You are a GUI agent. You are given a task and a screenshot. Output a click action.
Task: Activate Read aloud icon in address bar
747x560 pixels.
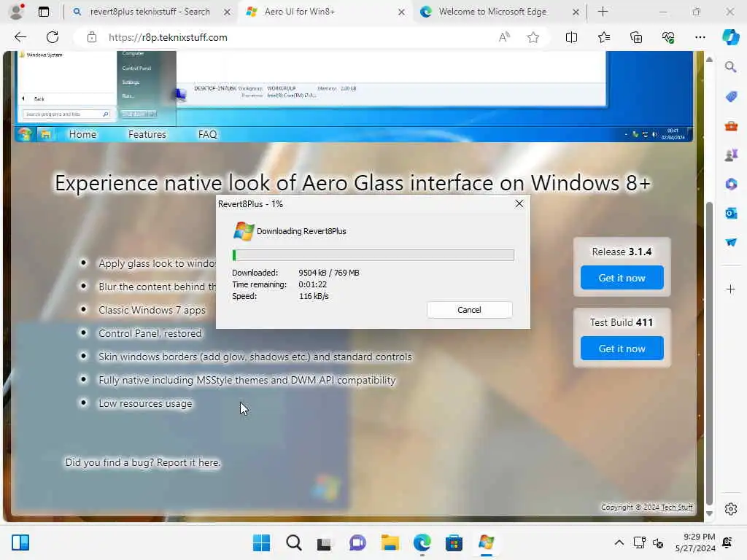(x=504, y=37)
